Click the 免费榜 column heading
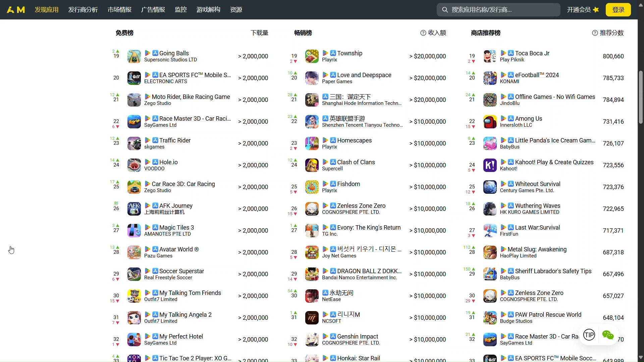644x362 pixels. (124, 33)
